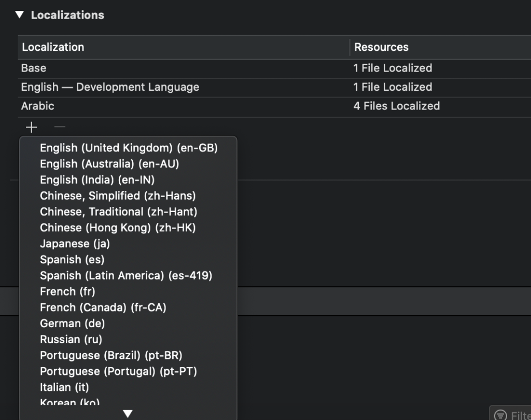Click '4 Files Localized' for Arabic

pyautogui.click(x=397, y=106)
